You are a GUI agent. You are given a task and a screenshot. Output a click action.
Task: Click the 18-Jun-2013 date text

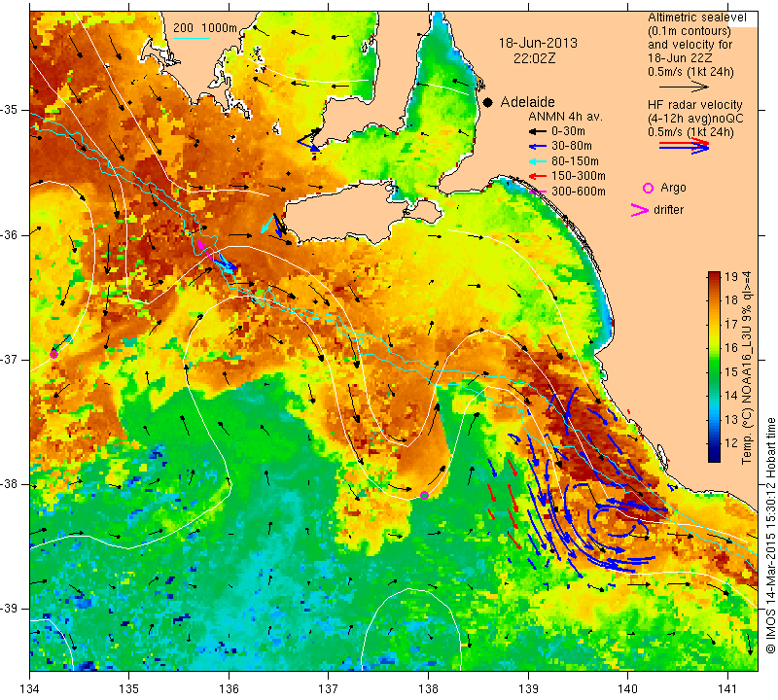538,43
